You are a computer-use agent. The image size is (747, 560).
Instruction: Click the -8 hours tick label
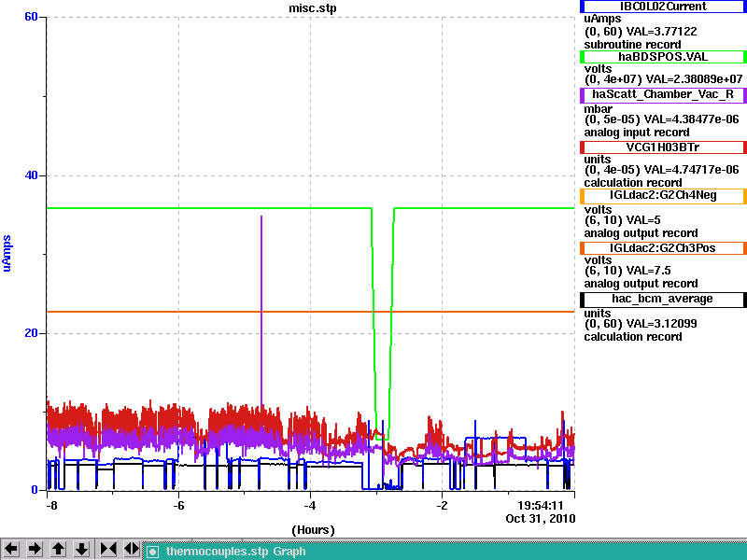pos(51,505)
